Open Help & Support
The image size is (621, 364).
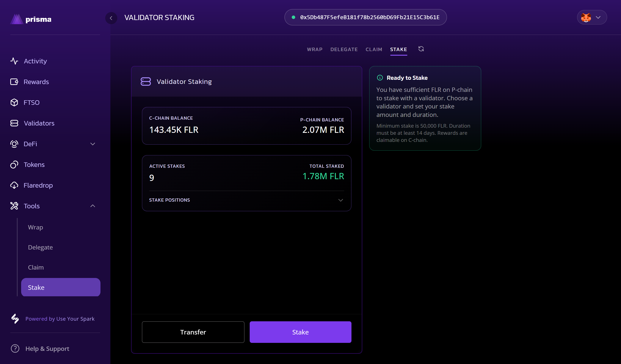47,348
